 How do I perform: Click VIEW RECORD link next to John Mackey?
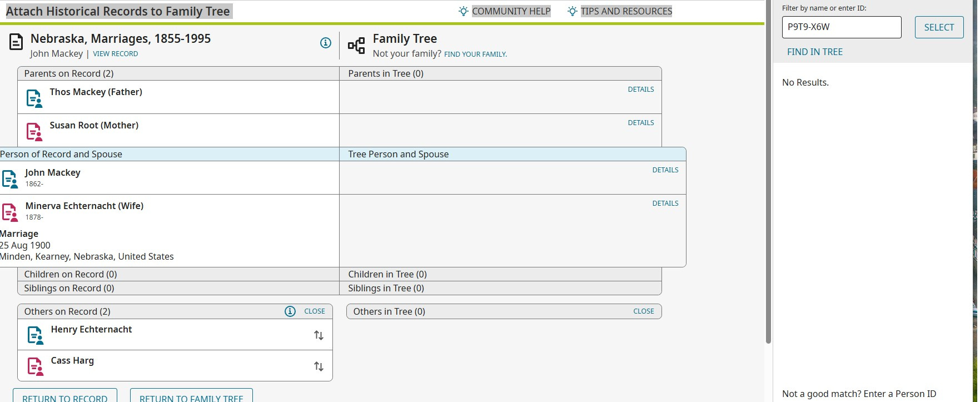[x=116, y=54]
